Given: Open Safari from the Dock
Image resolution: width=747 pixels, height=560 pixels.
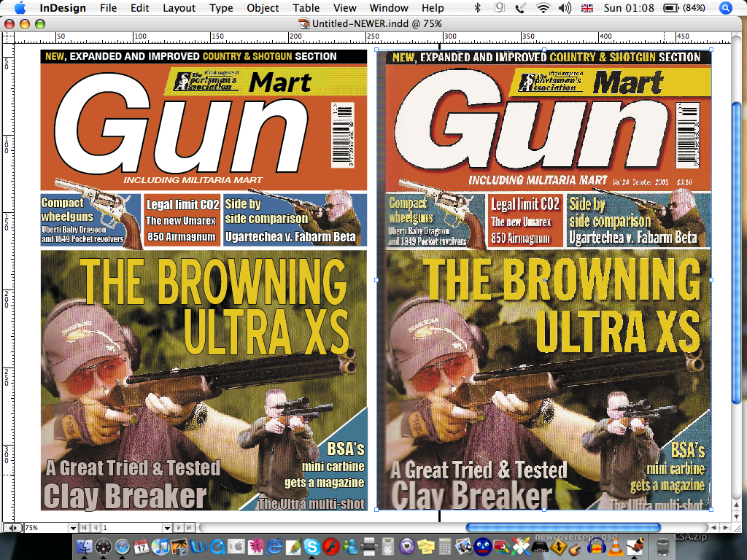Looking at the screenshot, I should click(123, 547).
